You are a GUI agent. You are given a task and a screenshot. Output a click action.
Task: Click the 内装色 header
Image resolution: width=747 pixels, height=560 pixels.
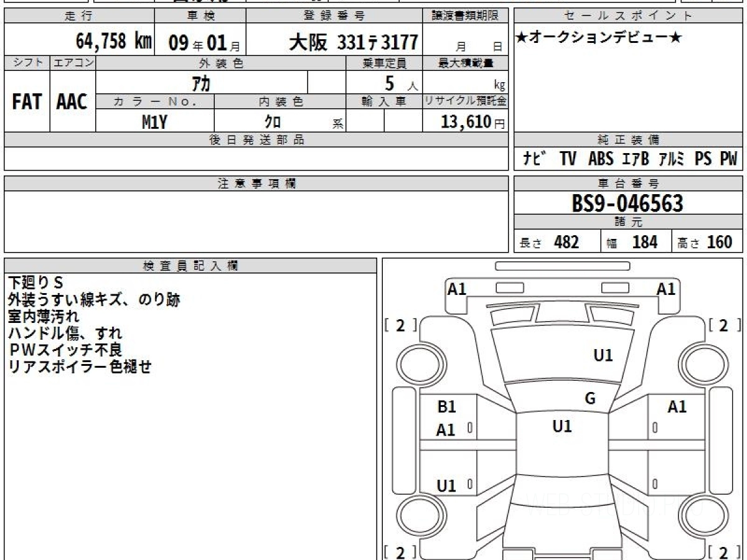[x=280, y=102]
